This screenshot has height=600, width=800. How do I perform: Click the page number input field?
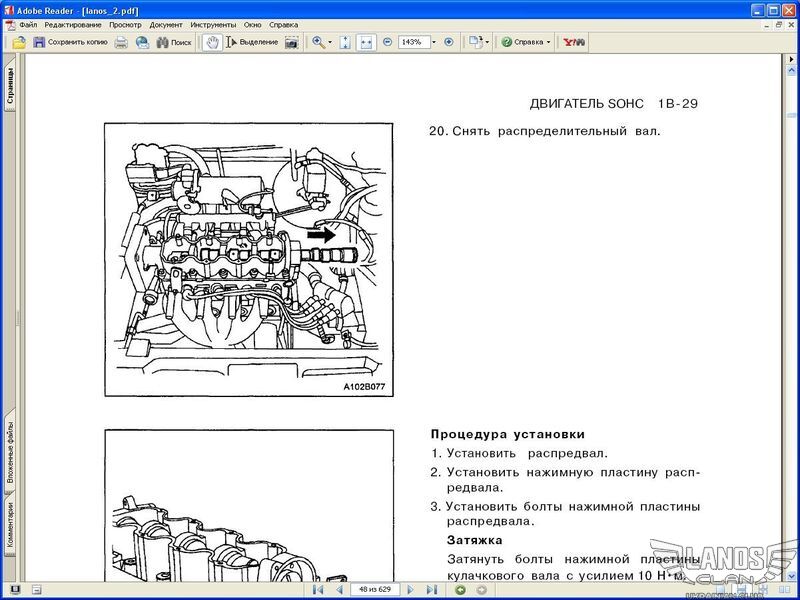[375, 590]
